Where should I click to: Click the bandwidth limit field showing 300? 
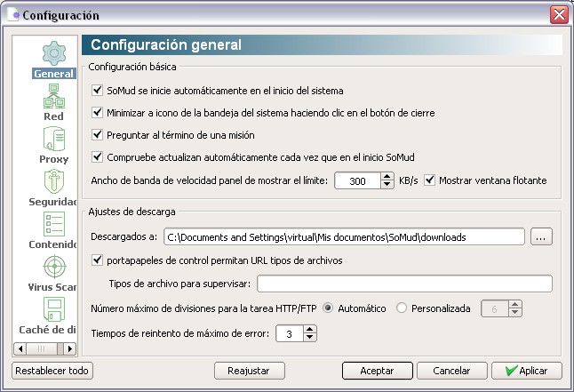[358, 180]
